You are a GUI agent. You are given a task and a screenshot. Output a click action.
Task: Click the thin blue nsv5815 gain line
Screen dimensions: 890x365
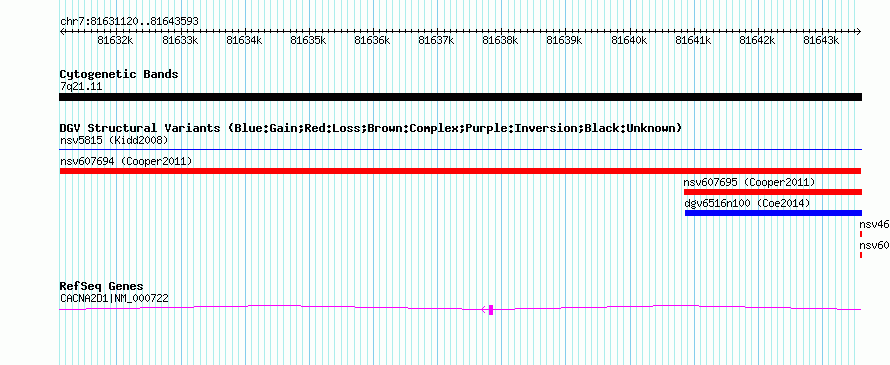(x=460, y=150)
